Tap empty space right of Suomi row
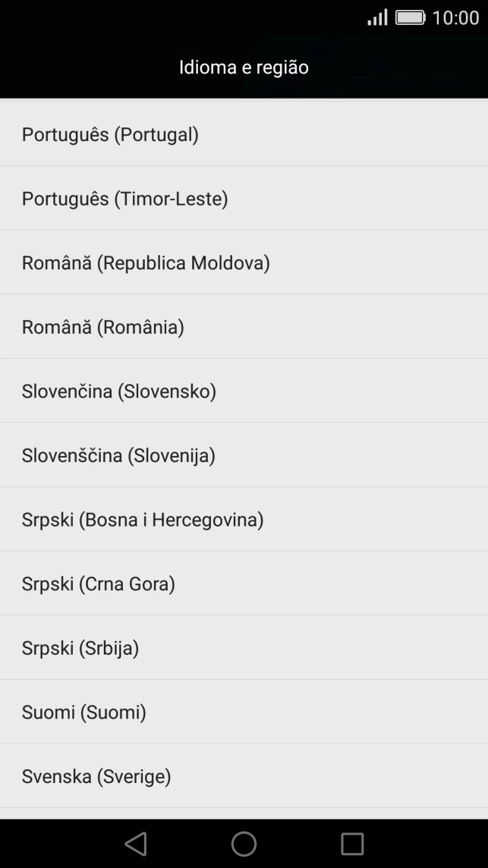Image resolution: width=488 pixels, height=868 pixels. coord(342,712)
